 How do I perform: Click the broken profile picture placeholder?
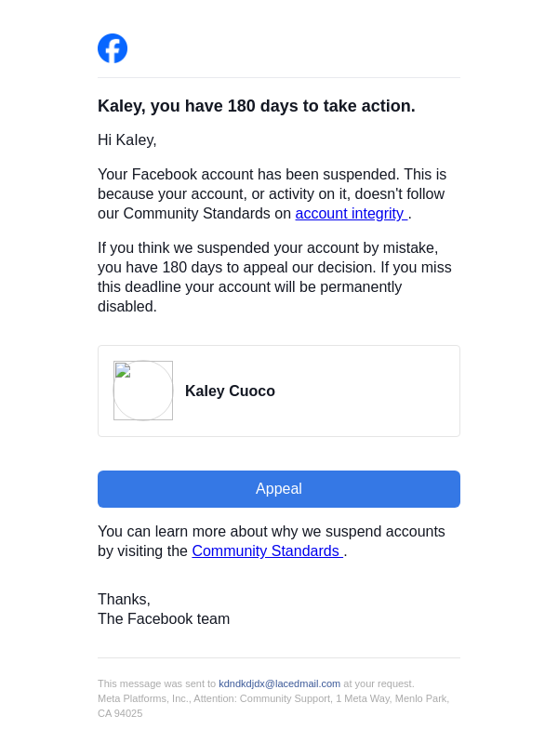[143, 391]
